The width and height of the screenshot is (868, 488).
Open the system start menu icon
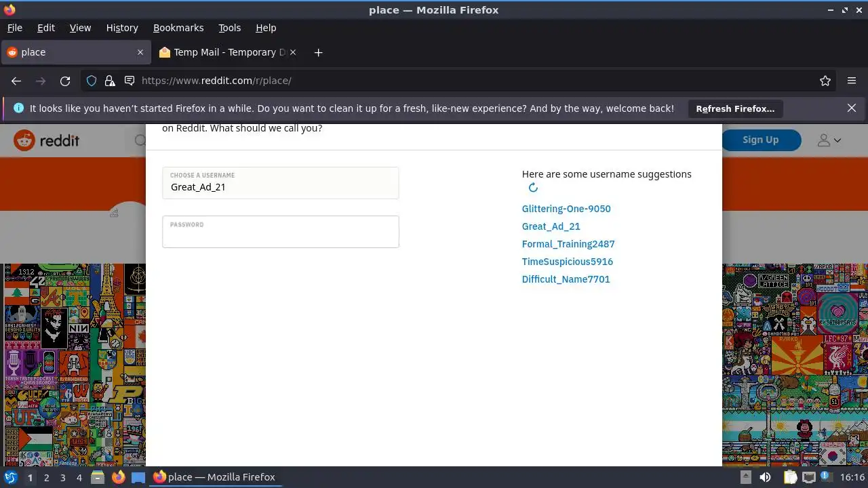pos(10,477)
